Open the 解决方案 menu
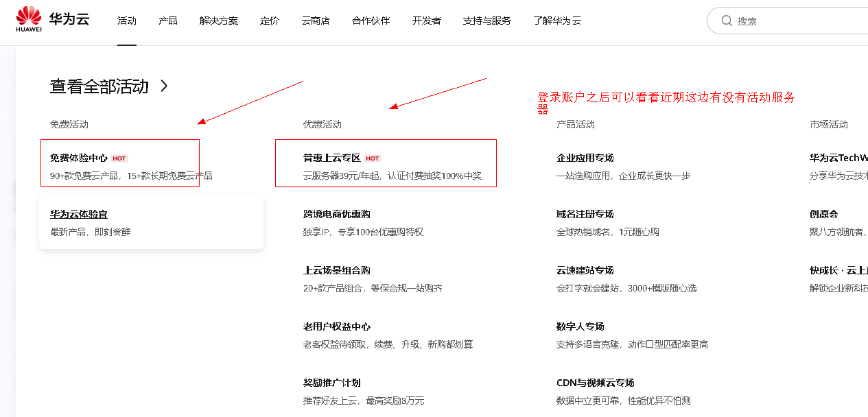The height and width of the screenshot is (417, 868). (219, 21)
